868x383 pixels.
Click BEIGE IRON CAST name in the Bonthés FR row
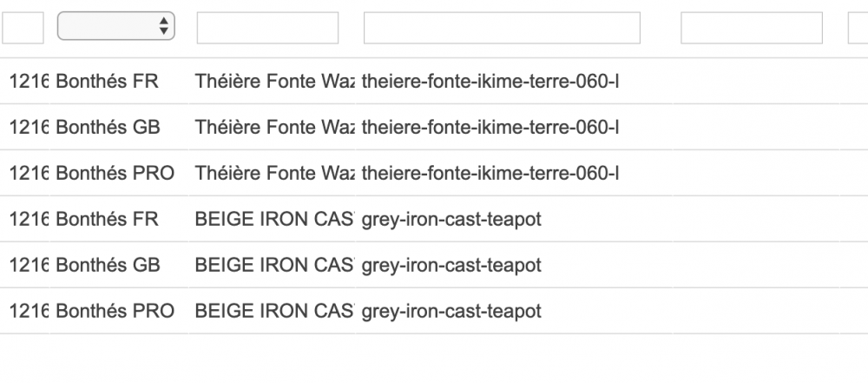click(x=274, y=219)
